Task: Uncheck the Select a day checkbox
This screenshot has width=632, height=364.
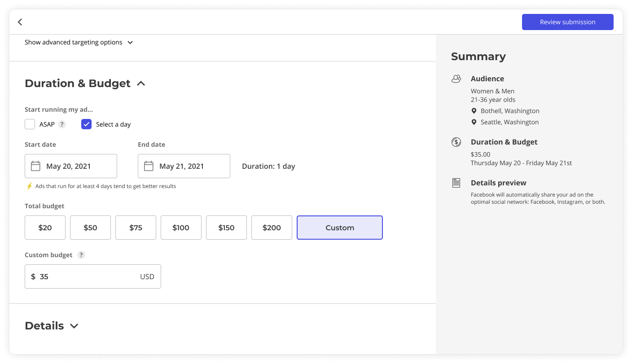Action: click(87, 124)
